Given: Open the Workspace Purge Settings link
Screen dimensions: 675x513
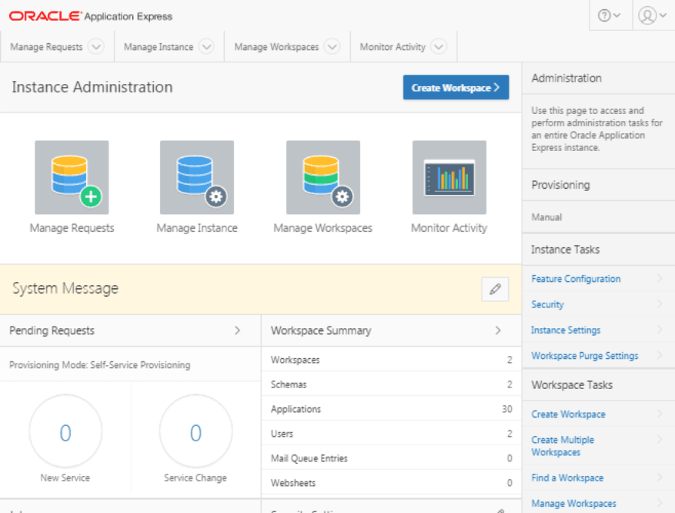Looking at the screenshot, I should coord(585,356).
